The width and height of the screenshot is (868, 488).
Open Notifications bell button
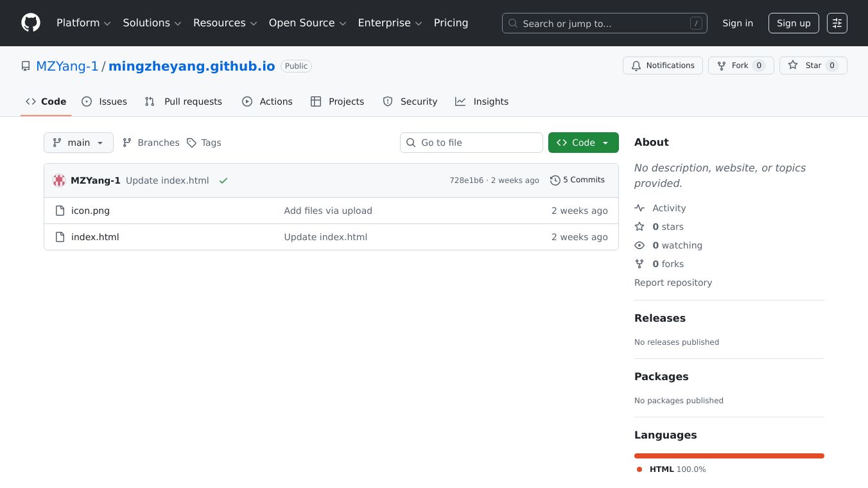pyautogui.click(x=663, y=65)
